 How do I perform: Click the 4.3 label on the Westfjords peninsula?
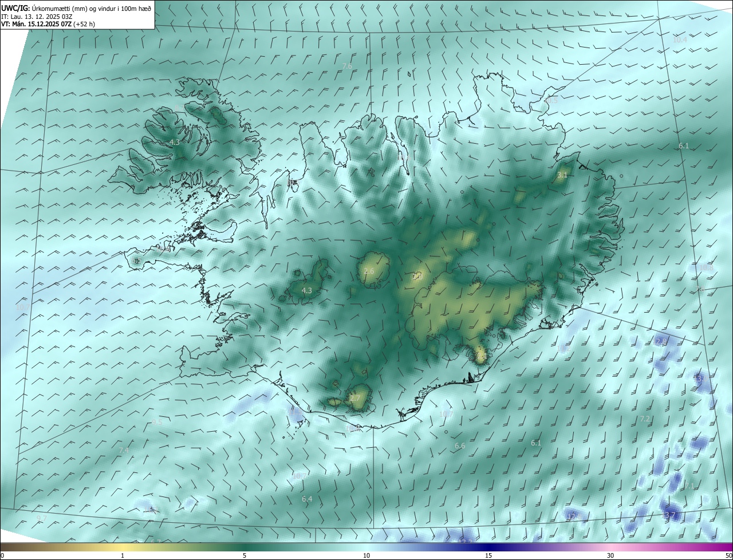(175, 142)
